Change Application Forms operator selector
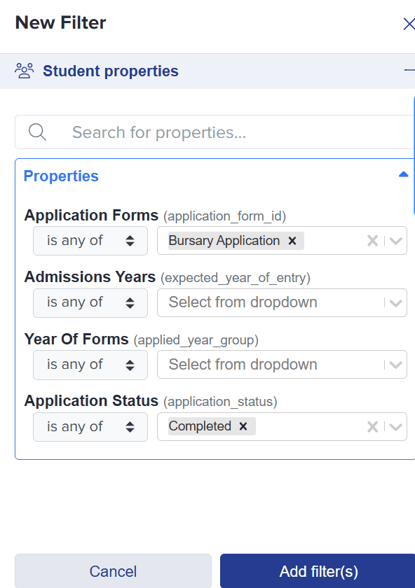Image resolution: width=415 pixels, height=588 pixels. click(90, 241)
